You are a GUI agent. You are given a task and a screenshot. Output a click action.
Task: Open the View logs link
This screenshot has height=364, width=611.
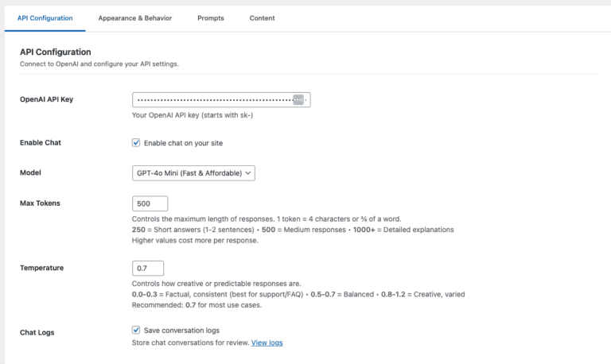pos(267,343)
